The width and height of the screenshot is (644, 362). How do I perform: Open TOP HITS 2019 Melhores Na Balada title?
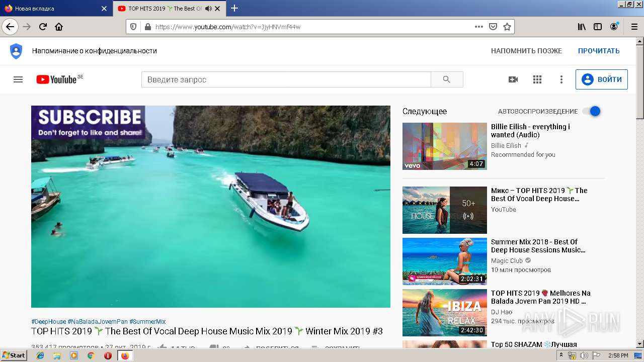[541, 297]
